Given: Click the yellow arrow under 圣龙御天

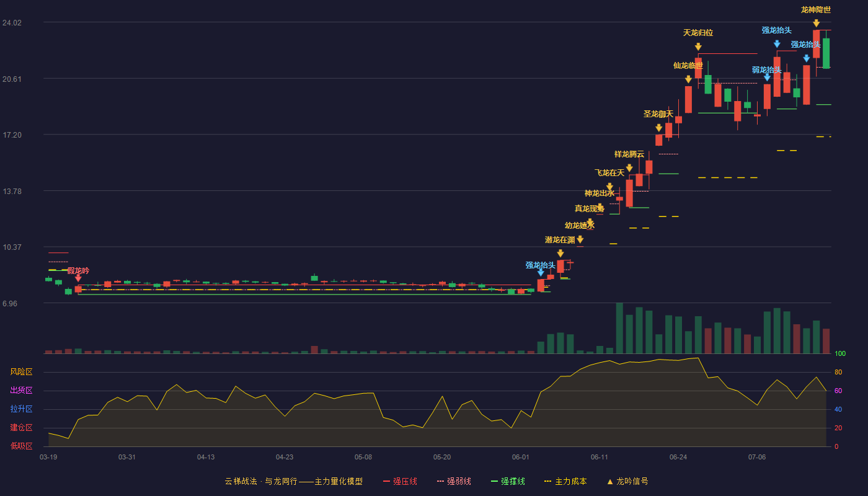Looking at the screenshot, I should [x=658, y=128].
